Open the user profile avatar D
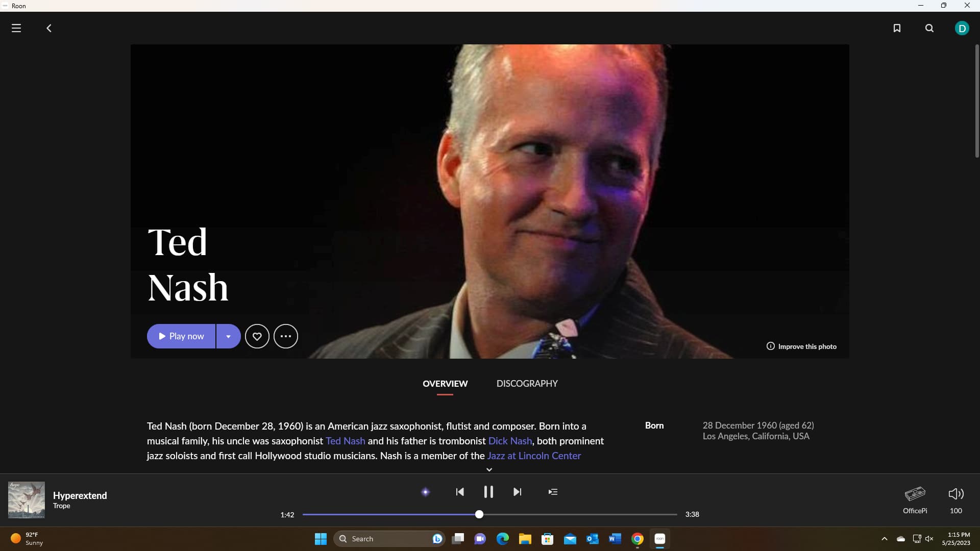This screenshot has height=551, width=980. [962, 28]
